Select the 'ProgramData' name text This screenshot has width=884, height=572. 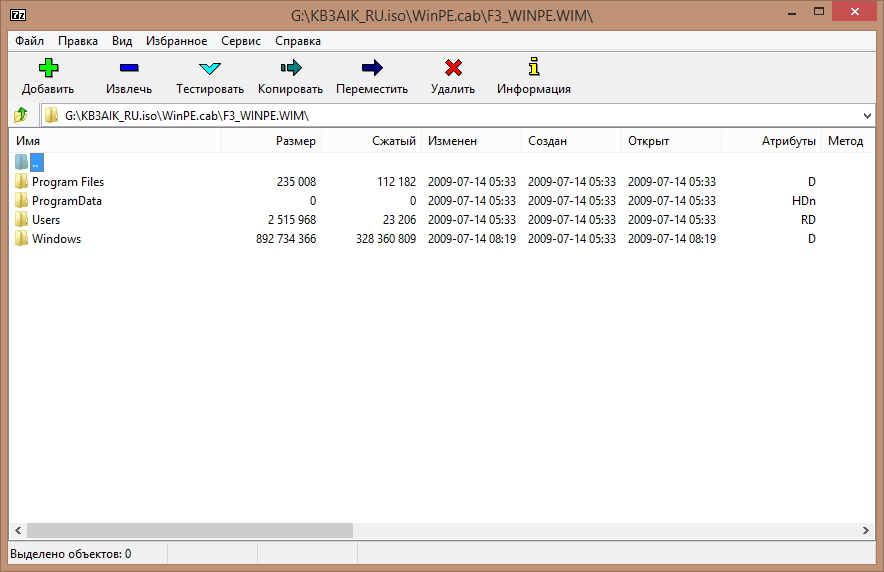click(x=67, y=201)
